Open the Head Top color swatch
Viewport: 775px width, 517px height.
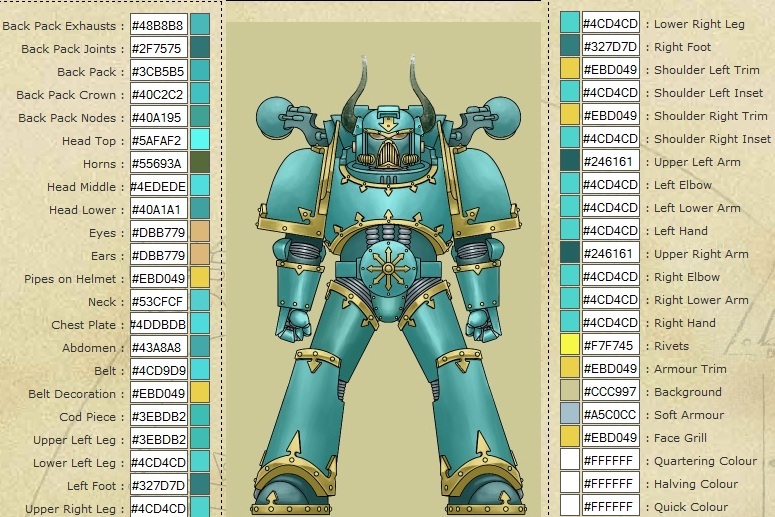click(x=200, y=140)
